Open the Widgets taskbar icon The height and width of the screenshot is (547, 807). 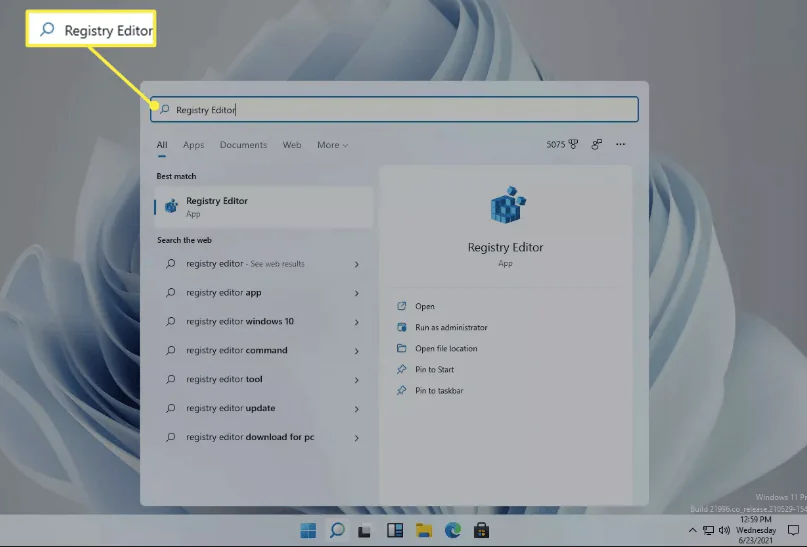[395, 530]
